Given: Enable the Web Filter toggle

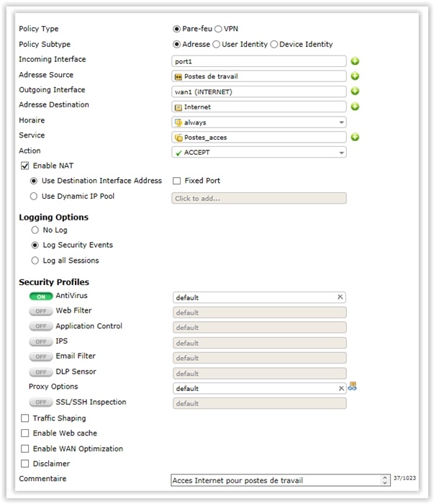Looking at the screenshot, I should 40,312.
